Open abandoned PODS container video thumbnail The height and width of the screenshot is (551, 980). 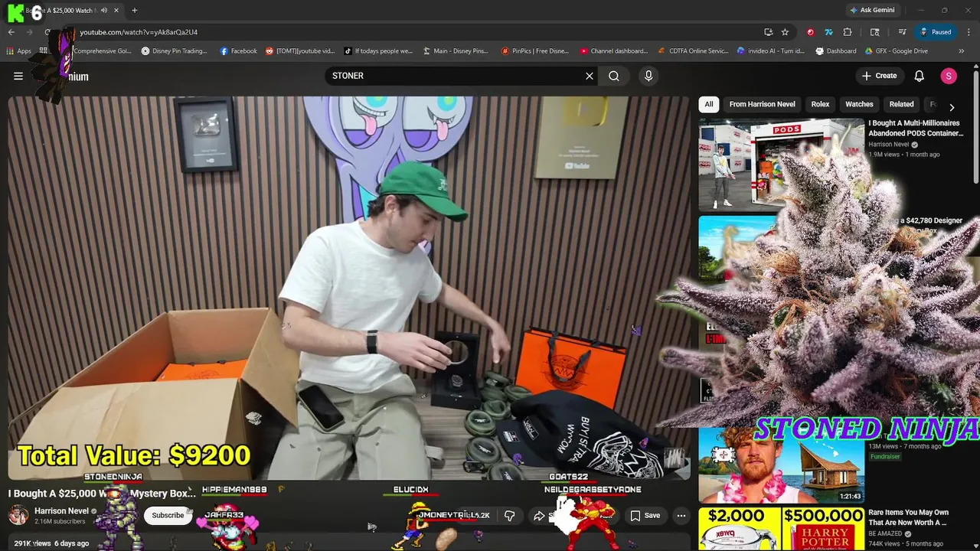781,164
